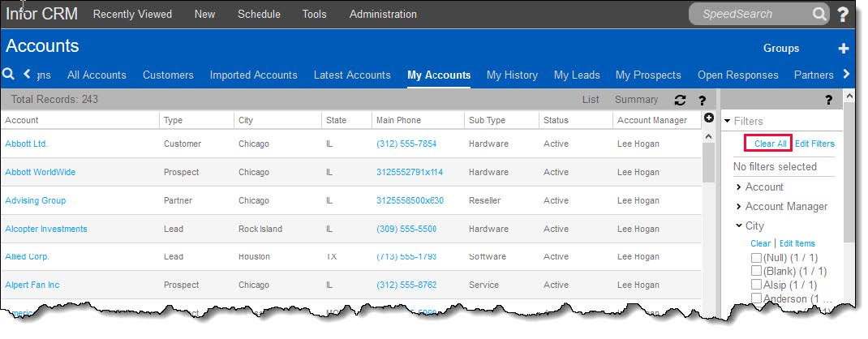Viewport: 868px width, 339px height.
Task: Type in the SpeedSearch field
Action: 750,14
